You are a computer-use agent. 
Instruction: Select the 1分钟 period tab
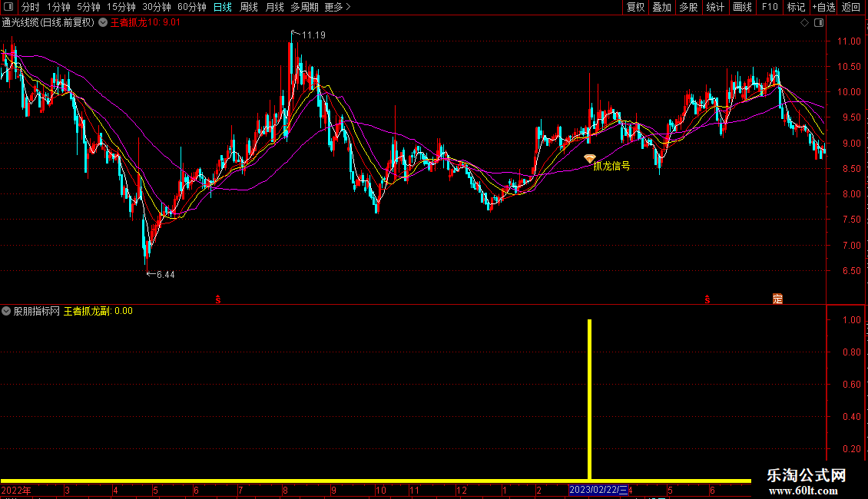click(x=58, y=7)
